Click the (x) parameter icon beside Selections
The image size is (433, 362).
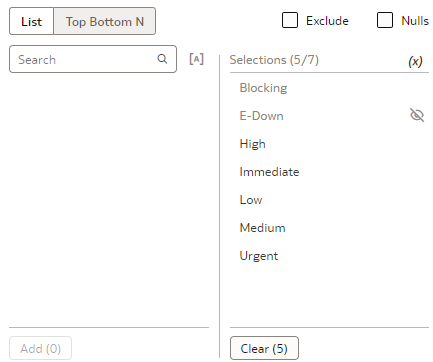tap(415, 61)
